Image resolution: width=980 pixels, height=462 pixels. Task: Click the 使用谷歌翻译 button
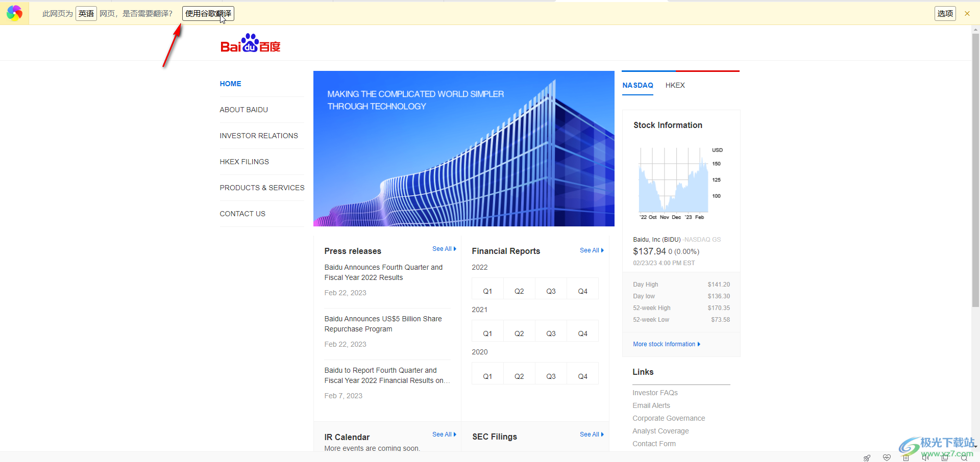click(208, 14)
